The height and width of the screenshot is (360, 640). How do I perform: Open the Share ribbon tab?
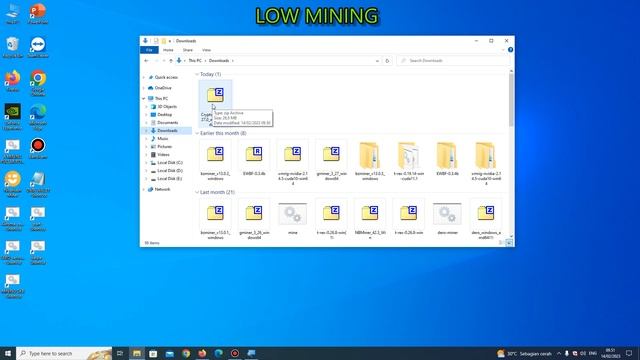click(x=188, y=50)
